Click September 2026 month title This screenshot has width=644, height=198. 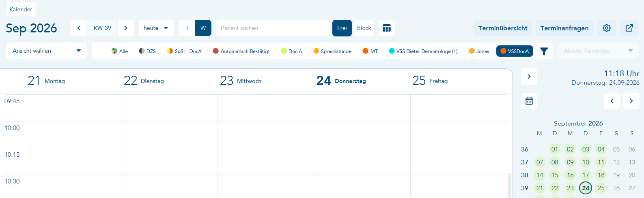click(x=578, y=123)
